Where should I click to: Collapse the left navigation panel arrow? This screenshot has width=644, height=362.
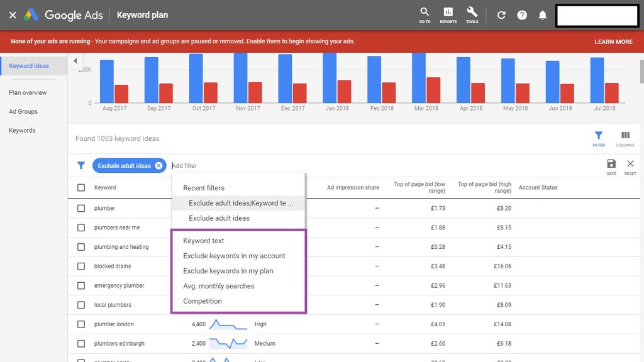(75, 61)
